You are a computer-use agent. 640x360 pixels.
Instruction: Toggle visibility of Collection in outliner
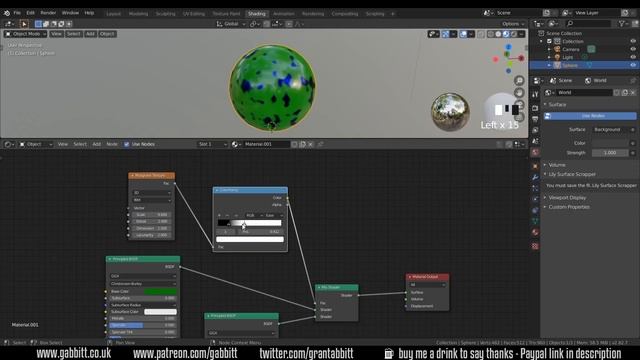pos(633,41)
